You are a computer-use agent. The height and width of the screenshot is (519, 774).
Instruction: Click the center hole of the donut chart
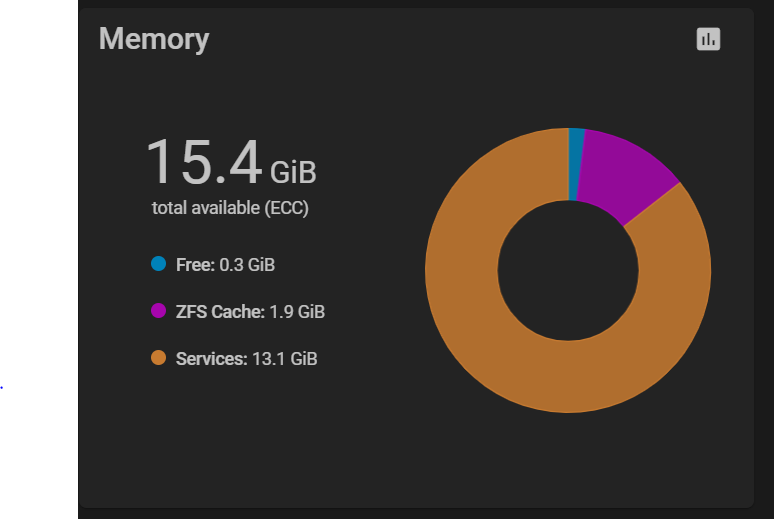point(568,270)
